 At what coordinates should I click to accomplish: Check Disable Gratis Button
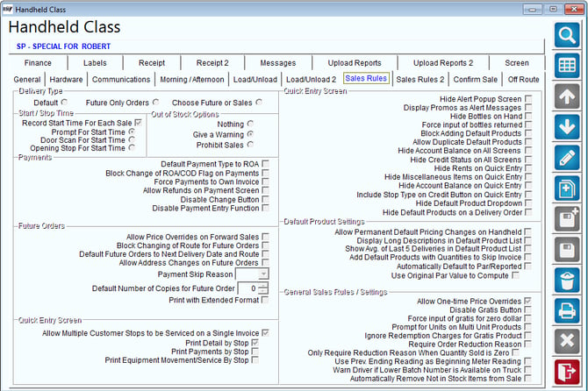coord(528,309)
